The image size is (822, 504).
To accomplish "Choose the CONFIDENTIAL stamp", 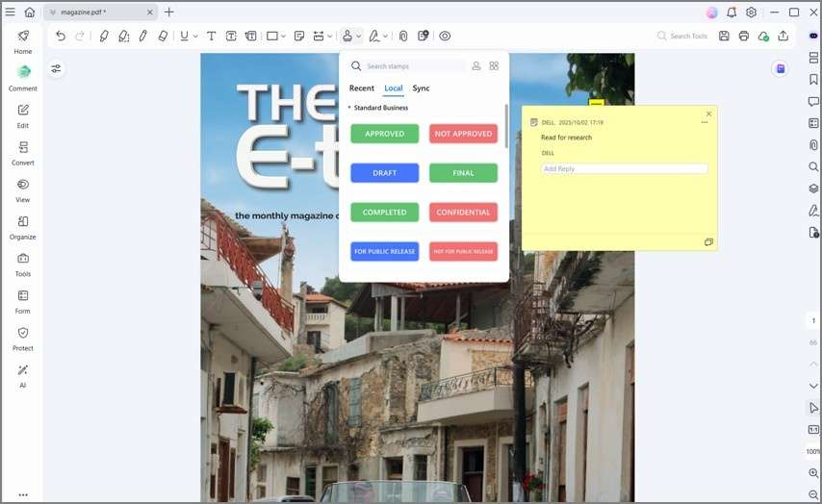I will coord(463,213).
